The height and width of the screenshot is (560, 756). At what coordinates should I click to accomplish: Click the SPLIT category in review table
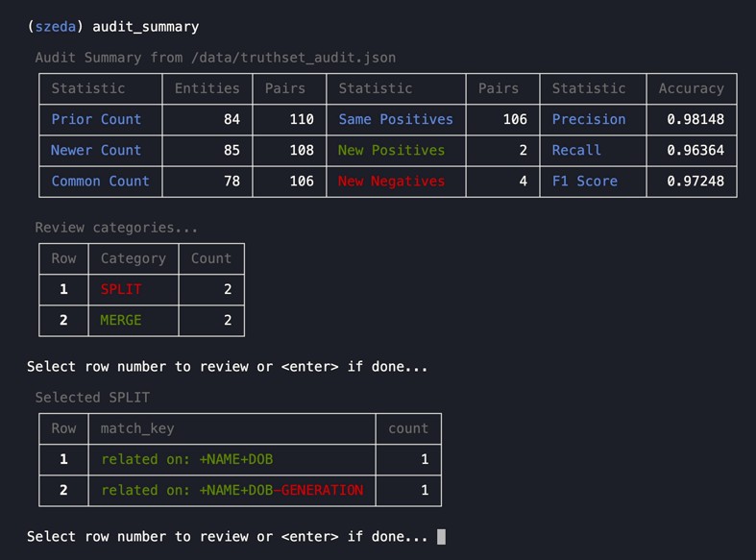(120, 289)
